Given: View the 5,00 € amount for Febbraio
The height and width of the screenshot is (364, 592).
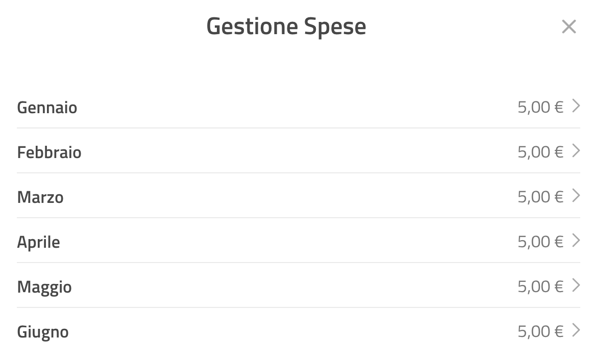Looking at the screenshot, I should click(540, 152).
